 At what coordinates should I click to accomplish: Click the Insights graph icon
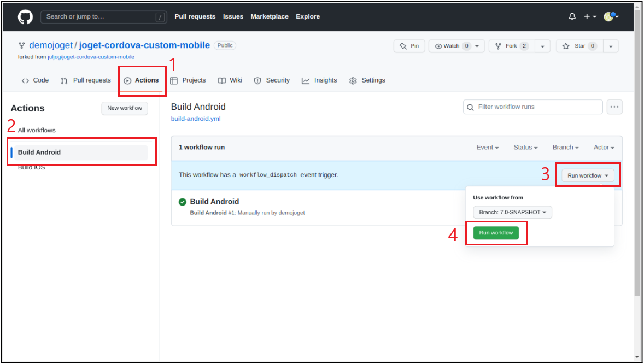306,81
